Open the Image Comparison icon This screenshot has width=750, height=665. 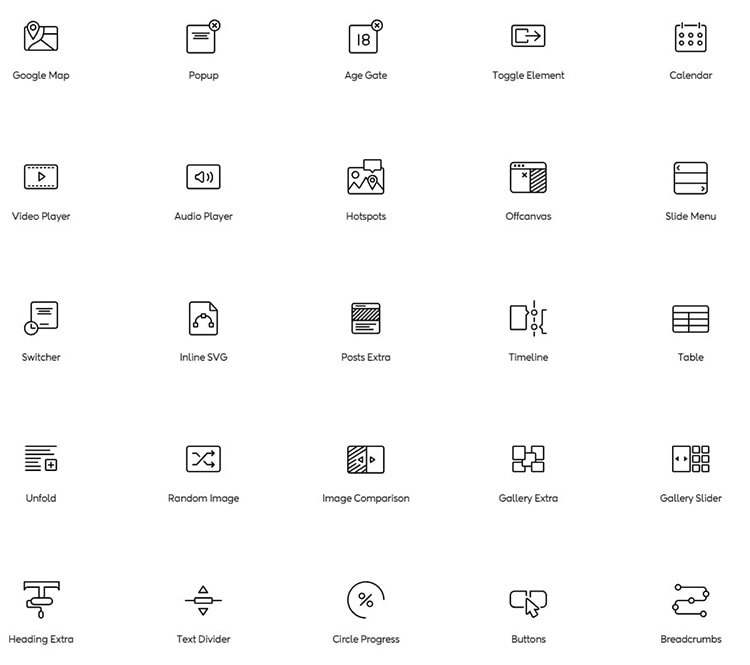tap(366, 459)
